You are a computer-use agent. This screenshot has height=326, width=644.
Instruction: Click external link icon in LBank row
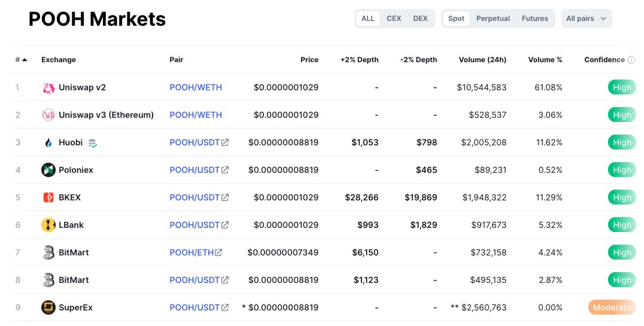tap(225, 225)
